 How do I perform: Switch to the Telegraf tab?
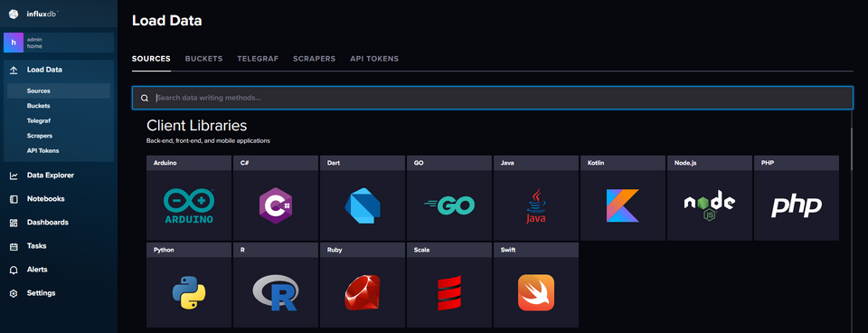tap(258, 59)
